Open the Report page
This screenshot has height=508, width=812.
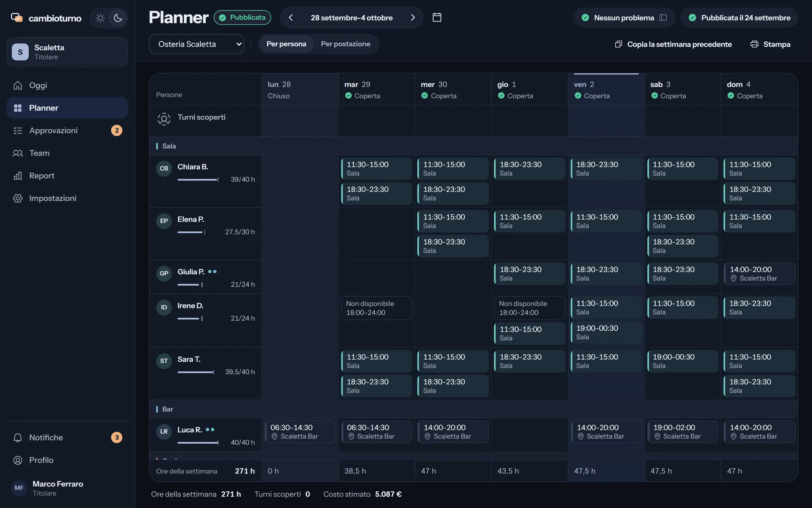click(67, 176)
